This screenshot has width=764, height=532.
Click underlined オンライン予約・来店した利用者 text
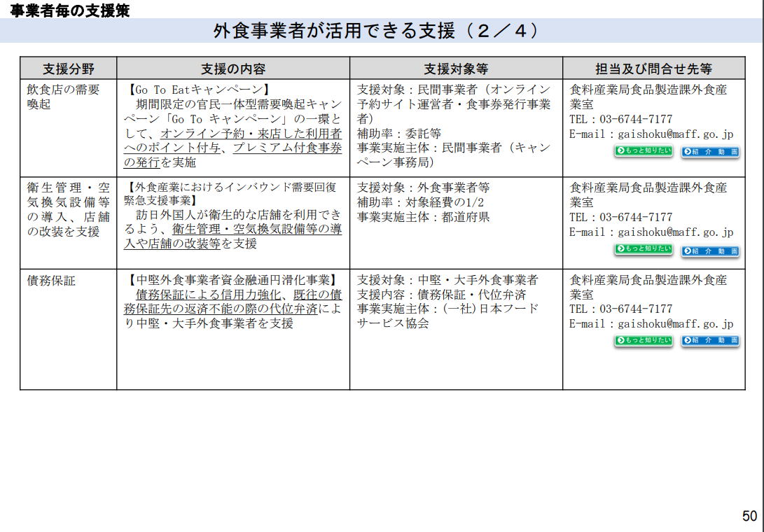point(251,134)
